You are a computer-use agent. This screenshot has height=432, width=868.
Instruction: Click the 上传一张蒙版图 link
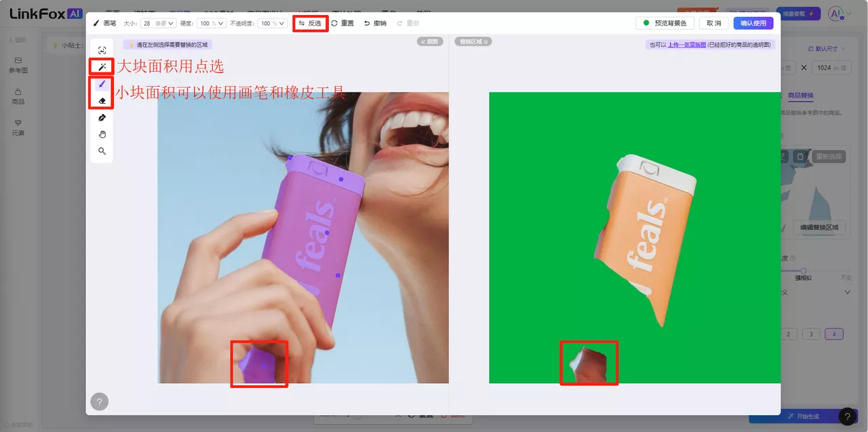(x=687, y=45)
